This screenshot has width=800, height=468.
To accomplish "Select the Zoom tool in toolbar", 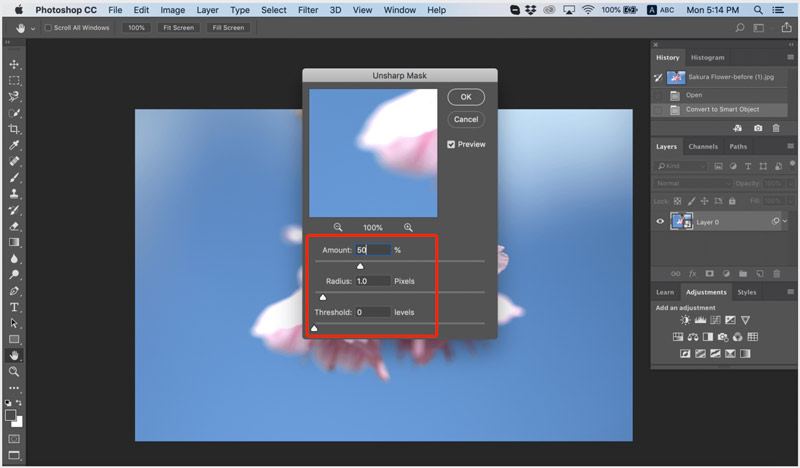I will pyautogui.click(x=14, y=372).
